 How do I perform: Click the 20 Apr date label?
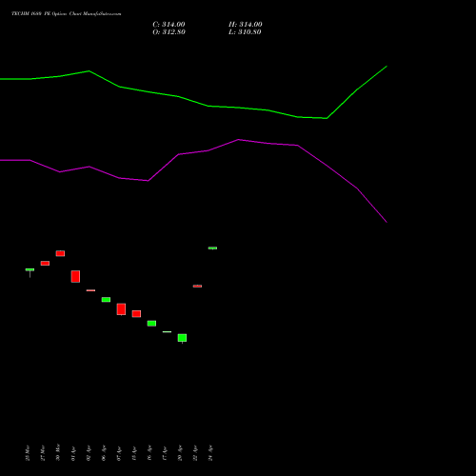click(180, 453)
